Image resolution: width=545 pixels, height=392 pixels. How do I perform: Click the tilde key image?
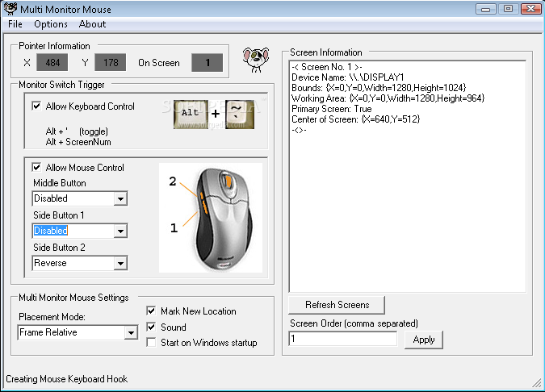pyautogui.click(x=240, y=114)
